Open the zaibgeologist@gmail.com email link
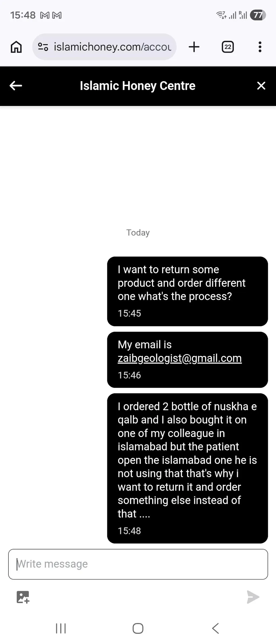Viewport: 276px width, 644px height. (180, 358)
